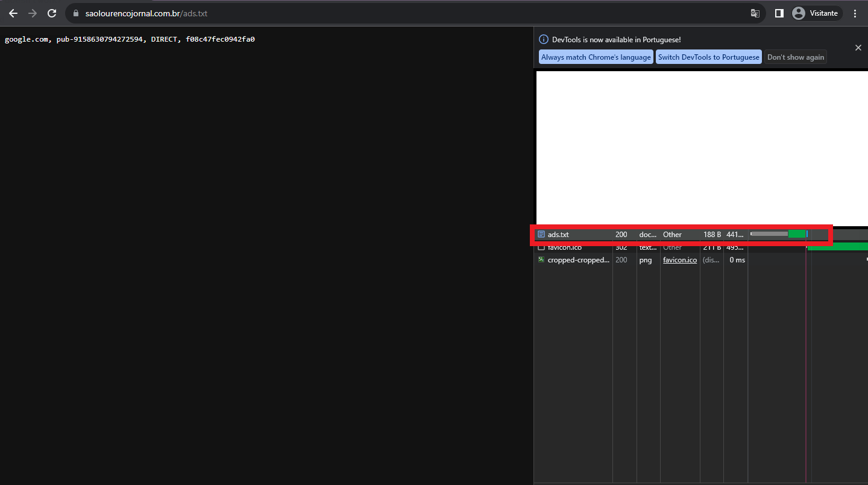Screen dimensions: 868x485
Task: Click the 0 ms time cell
Action: pyautogui.click(x=737, y=260)
